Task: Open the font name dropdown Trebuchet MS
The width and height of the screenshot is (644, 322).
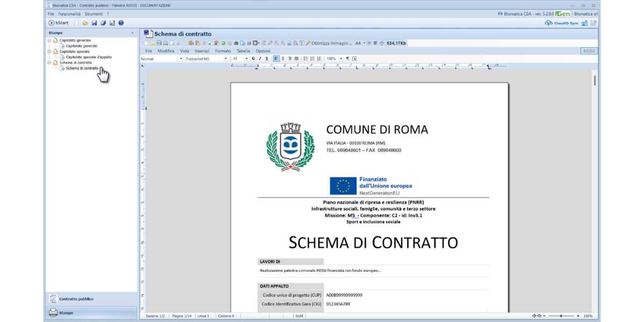Action: tap(207, 58)
